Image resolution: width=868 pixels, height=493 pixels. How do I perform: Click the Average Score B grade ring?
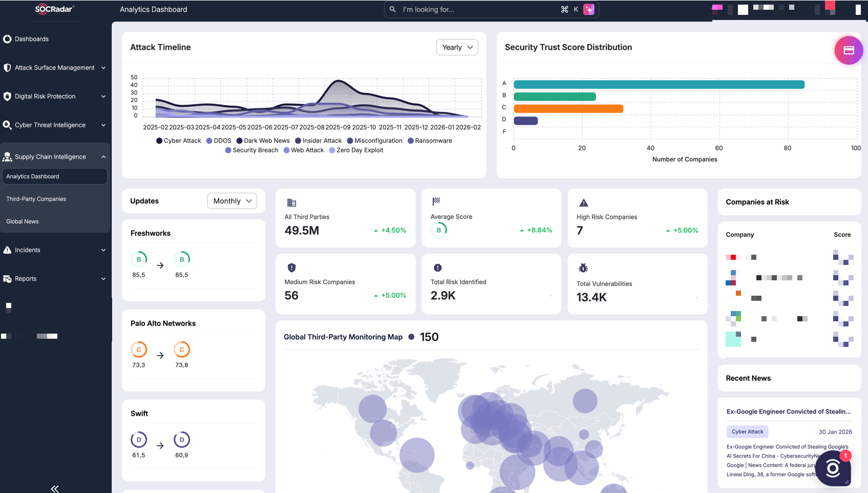439,230
